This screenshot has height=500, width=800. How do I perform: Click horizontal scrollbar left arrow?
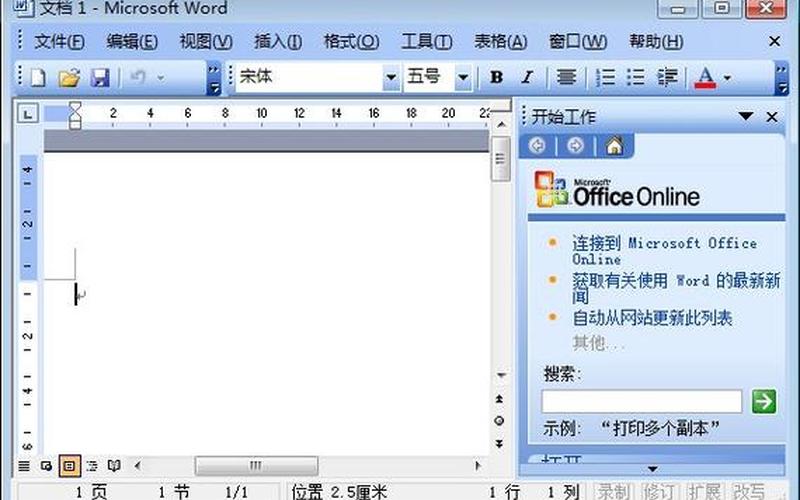(137, 465)
